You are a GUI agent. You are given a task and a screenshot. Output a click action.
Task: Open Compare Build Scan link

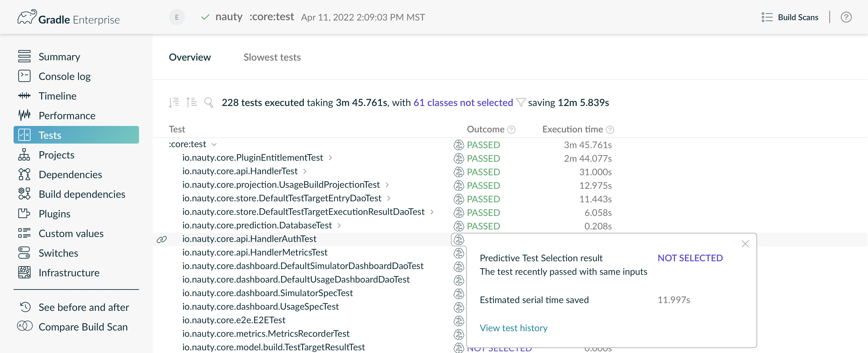[x=83, y=327]
